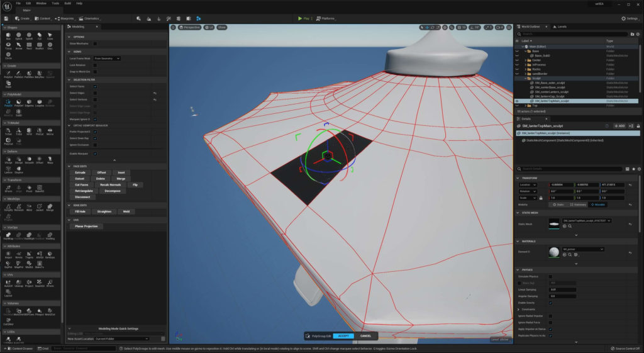The height and width of the screenshot is (353, 644).
Task: Choose the Mirror tool icon
Action: pos(50,132)
